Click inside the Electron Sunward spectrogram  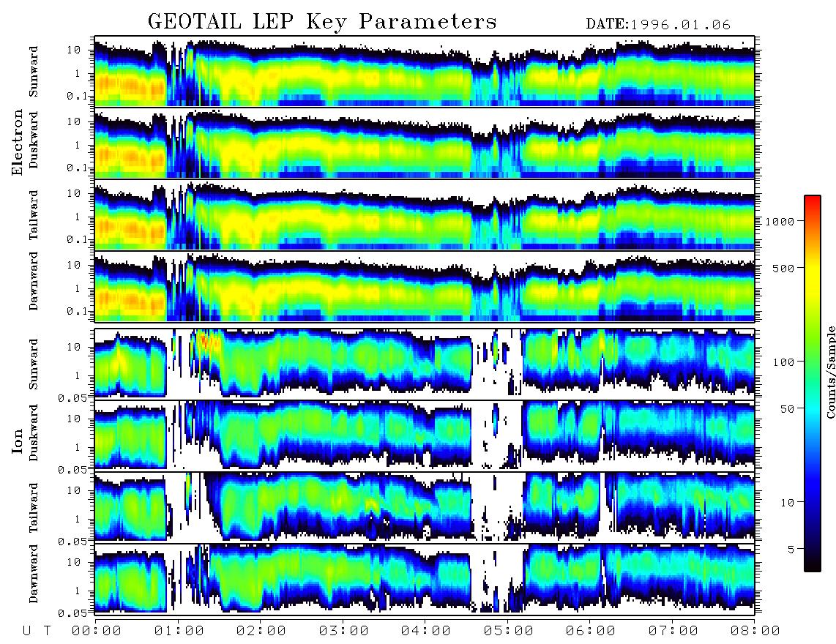tap(425, 72)
